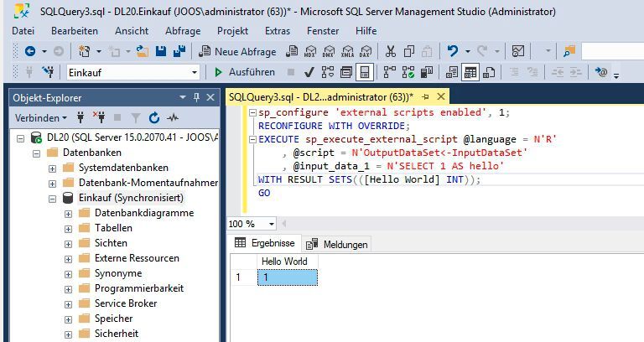Screen dimensions: 644x342
Task: Undo the last edit with Undo arrow
Action: (453, 51)
